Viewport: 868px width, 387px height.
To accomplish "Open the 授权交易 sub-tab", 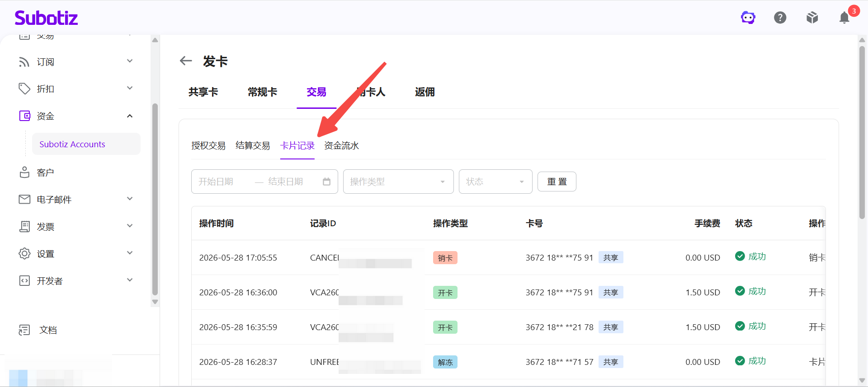I will click(208, 145).
